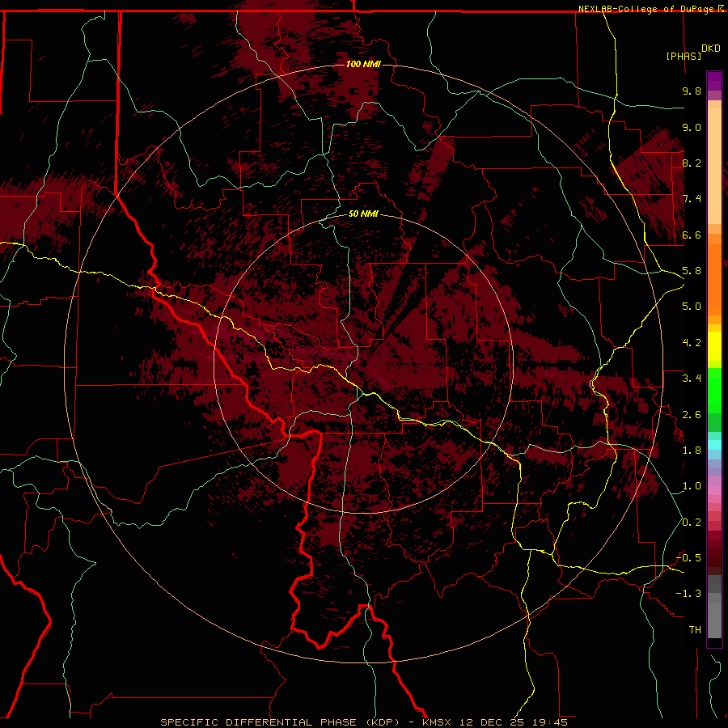The image size is (728, 728).
Task: Click the TH threshold label on the scale
Action: [x=695, y=630]
